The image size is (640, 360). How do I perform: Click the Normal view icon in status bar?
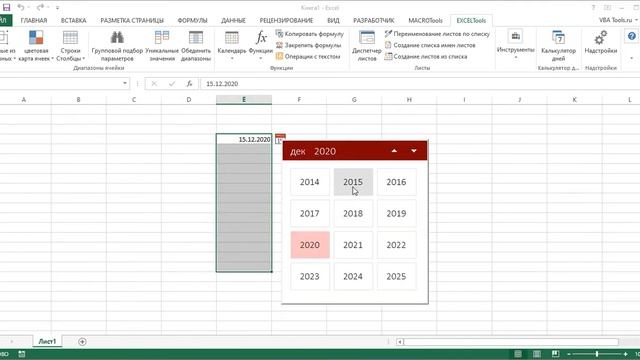pos(518,354)
